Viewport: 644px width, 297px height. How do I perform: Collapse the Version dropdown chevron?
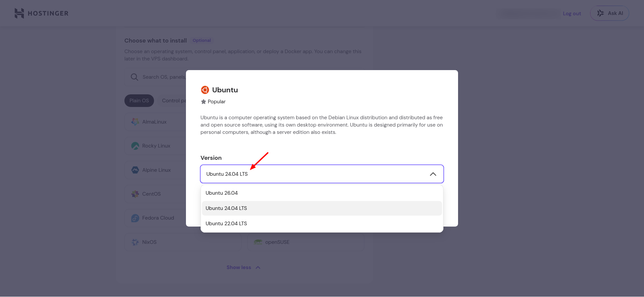tap(433, 174)
